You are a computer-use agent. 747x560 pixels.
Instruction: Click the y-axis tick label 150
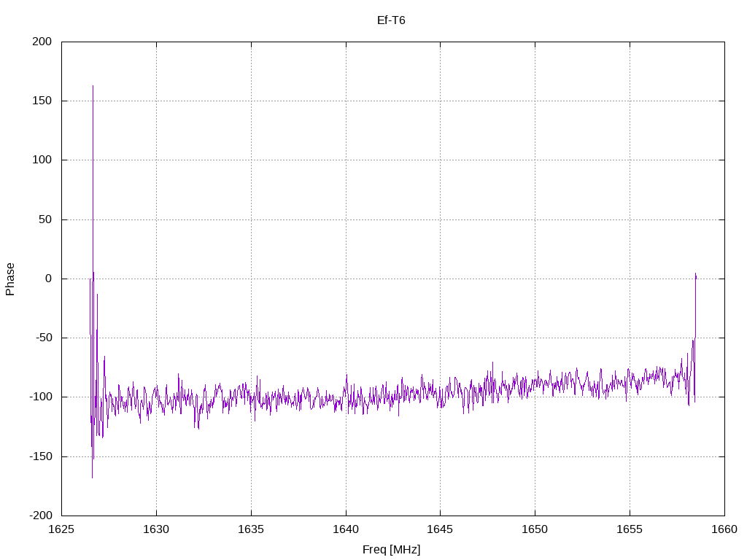pos(42,101)
